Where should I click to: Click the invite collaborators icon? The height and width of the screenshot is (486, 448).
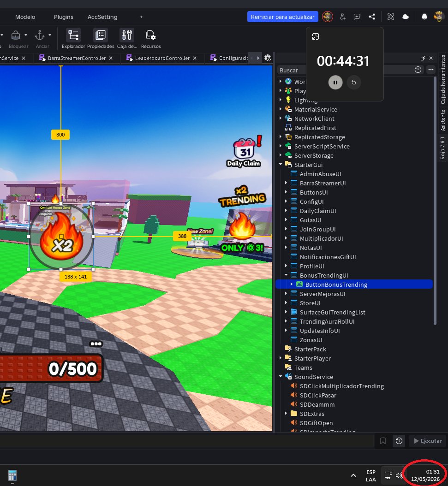[x=343, y=17]
